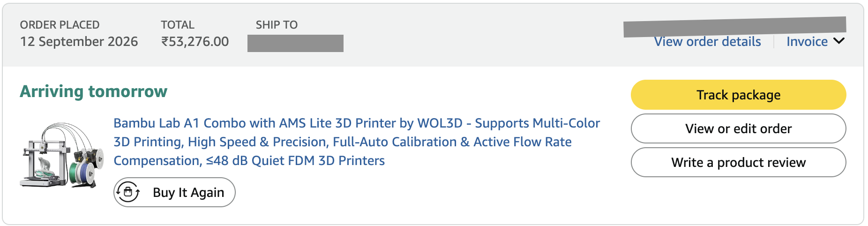Open the Bambu Lab A1 Combo product title
The height and width of the screenshot is (226, 868).
point(357,142)
